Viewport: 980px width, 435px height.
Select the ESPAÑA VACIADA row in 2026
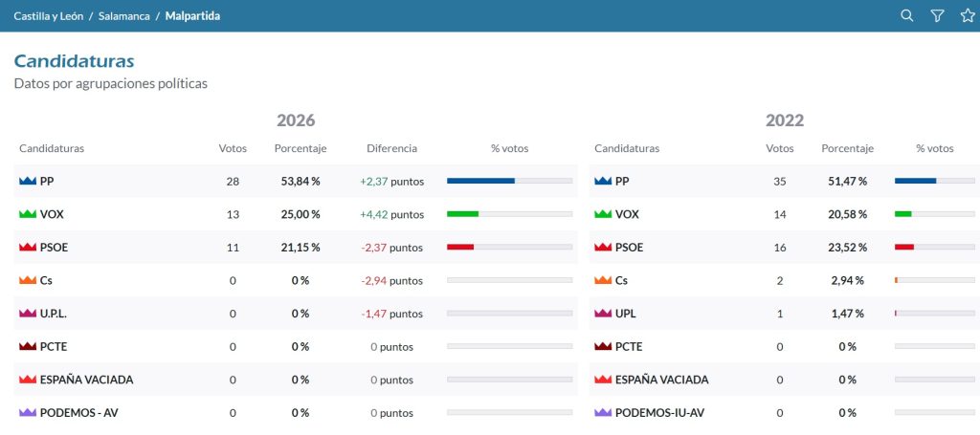point(296,380)
